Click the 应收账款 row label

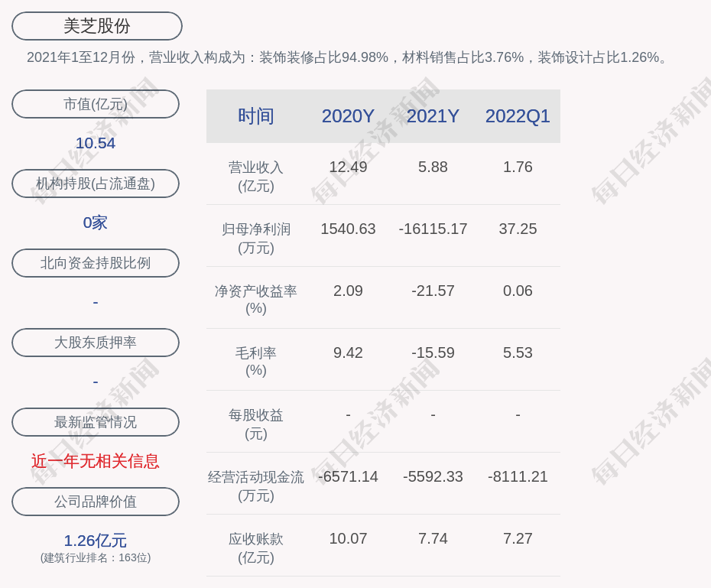point(256,547)
